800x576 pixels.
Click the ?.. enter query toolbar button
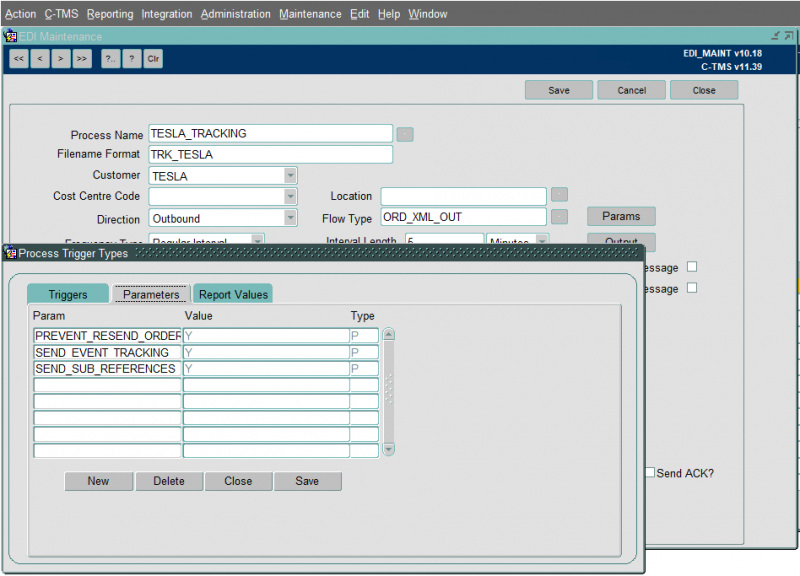111,59
